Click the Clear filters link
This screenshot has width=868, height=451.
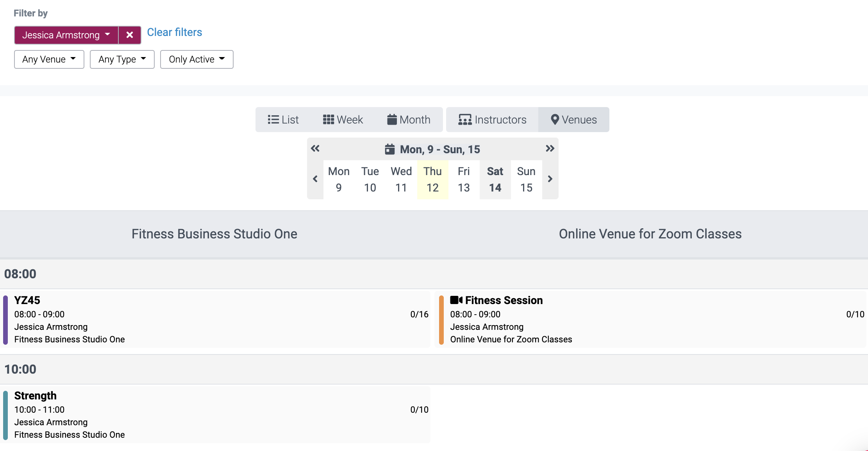click(x=174, y=32)
